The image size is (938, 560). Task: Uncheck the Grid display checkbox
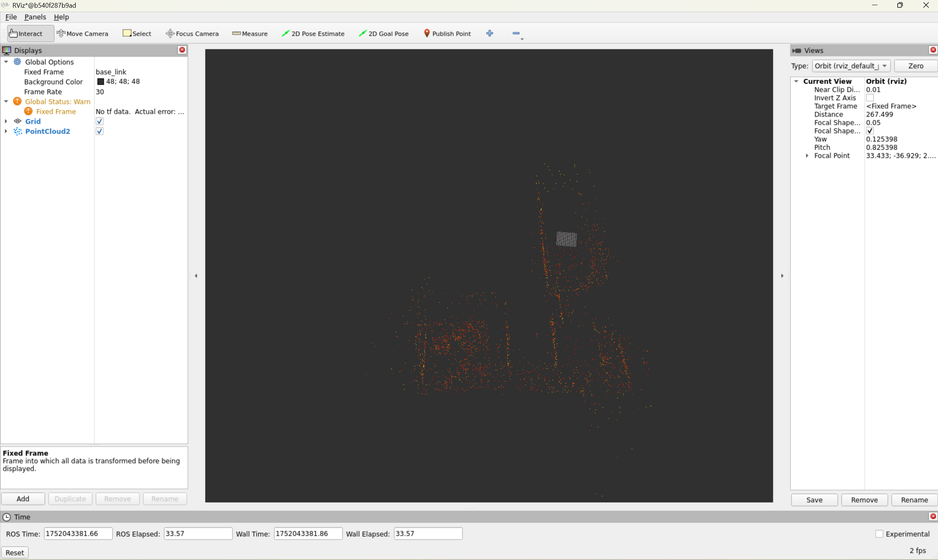coord(100,121)
